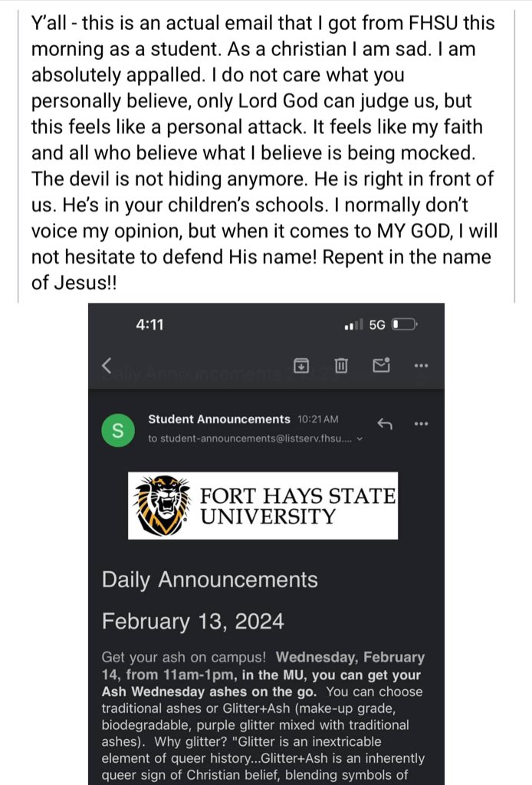Tap the 4:11 clock in status bar

point(149,325)
